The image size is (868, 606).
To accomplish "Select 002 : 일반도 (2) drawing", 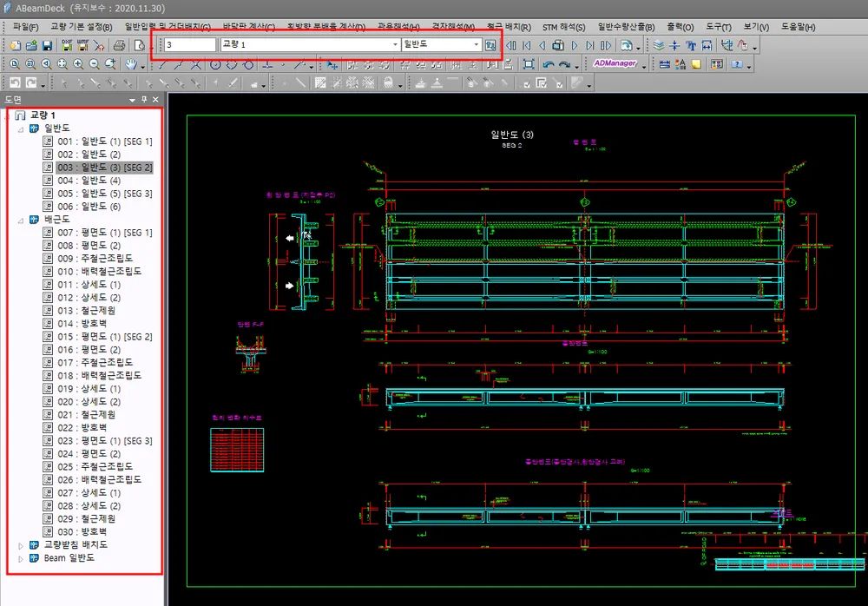I will (x=89, y=155).
